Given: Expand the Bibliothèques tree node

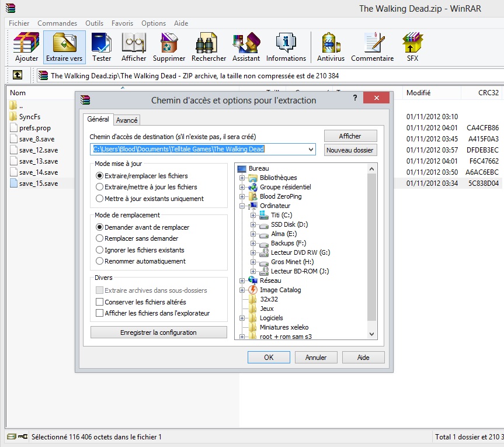Looking at the screenshot, I should tap(242, 178).
